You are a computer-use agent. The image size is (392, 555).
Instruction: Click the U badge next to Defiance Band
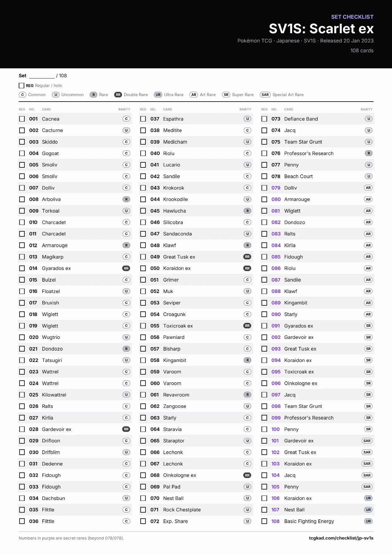click(369, 119)
